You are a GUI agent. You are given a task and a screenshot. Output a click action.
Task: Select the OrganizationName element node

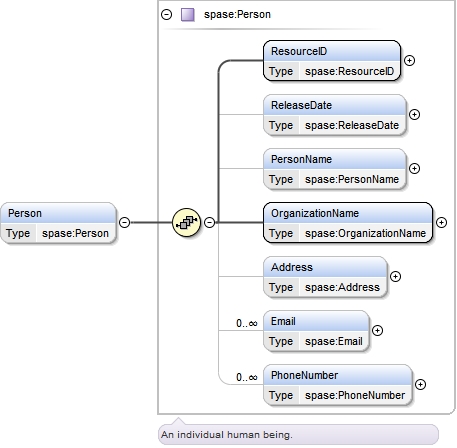click(x=348, y=223)
